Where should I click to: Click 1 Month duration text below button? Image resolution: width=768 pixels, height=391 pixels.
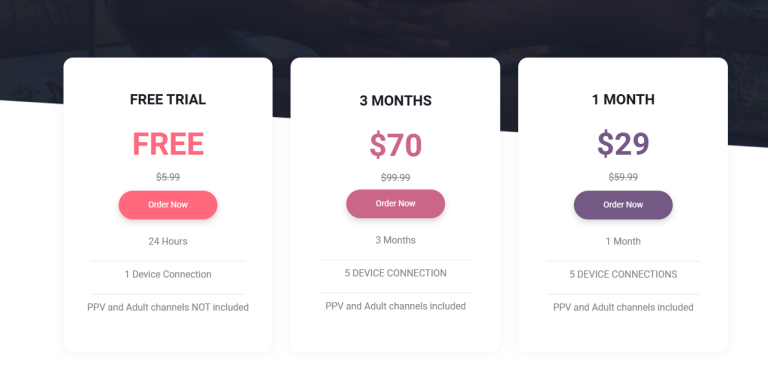click(623, 241)
